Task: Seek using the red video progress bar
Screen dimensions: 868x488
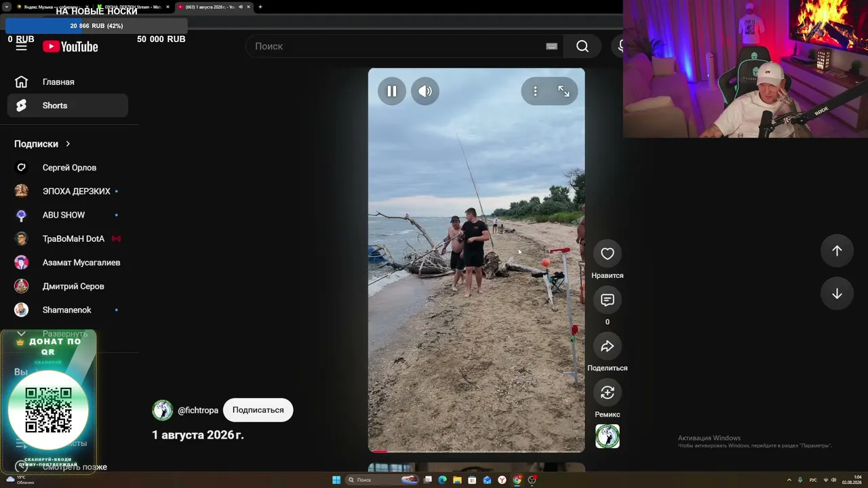Action: (476, 451)
